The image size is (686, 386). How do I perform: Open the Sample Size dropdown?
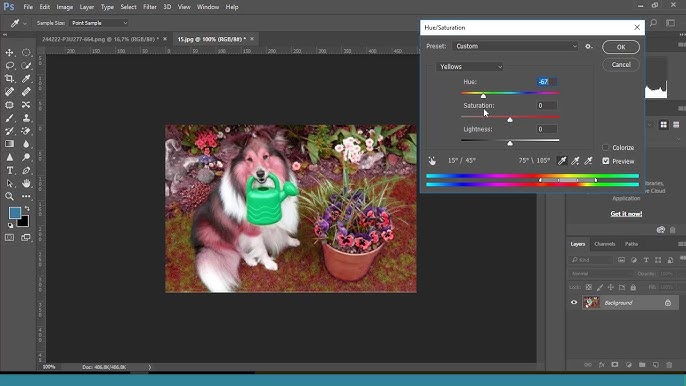(98, 23)
